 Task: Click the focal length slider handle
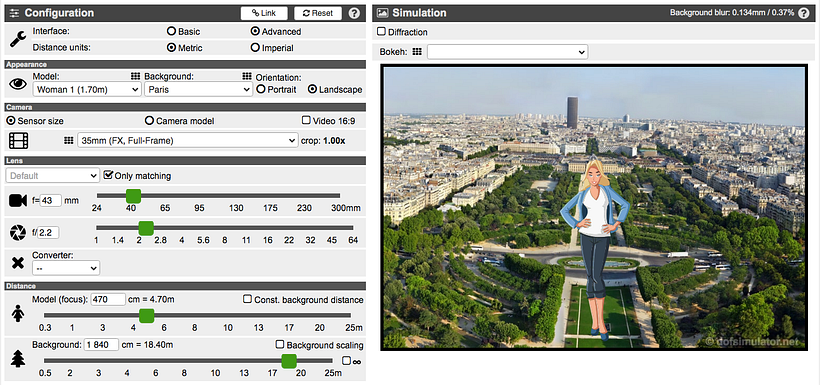[x=133, y=196]
